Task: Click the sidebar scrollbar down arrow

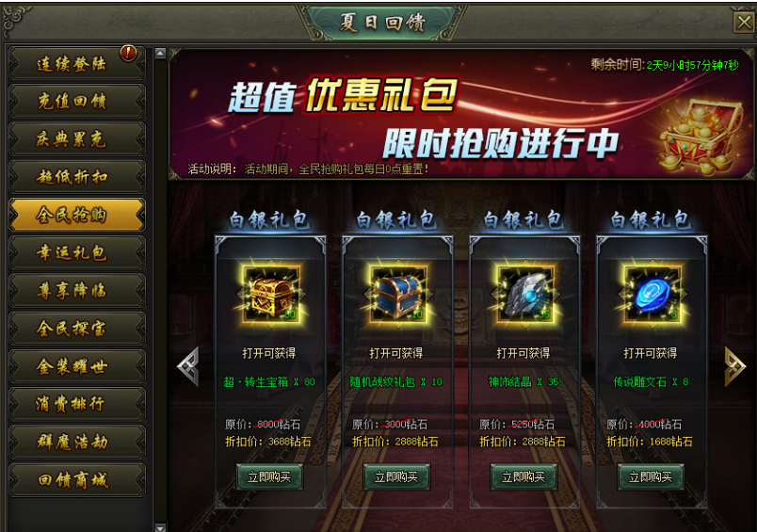Action: [160, 526]
